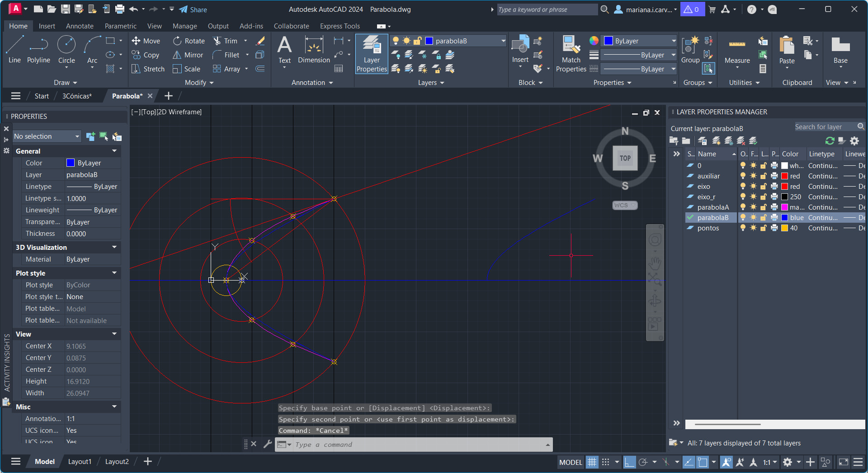Toggle lock on the pontos layer
Image resolution: width=868 pixels, height=473 pixels.
click(x=763, y=228)
